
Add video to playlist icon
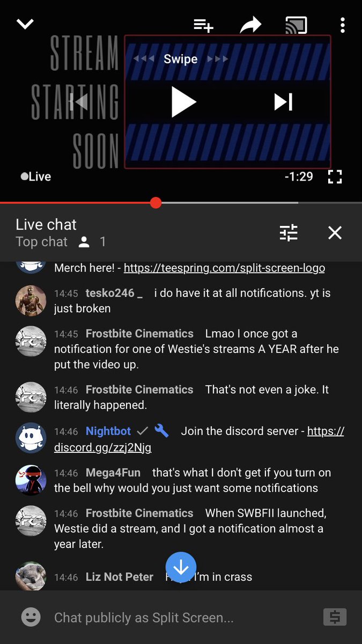pos(204,25)
